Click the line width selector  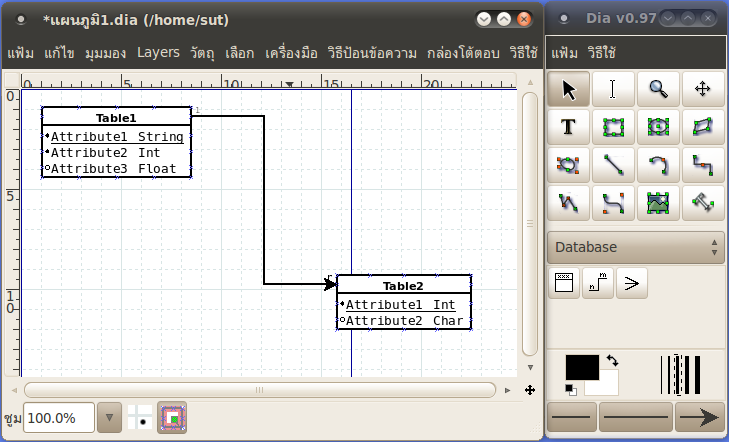(x=680, y=375)
